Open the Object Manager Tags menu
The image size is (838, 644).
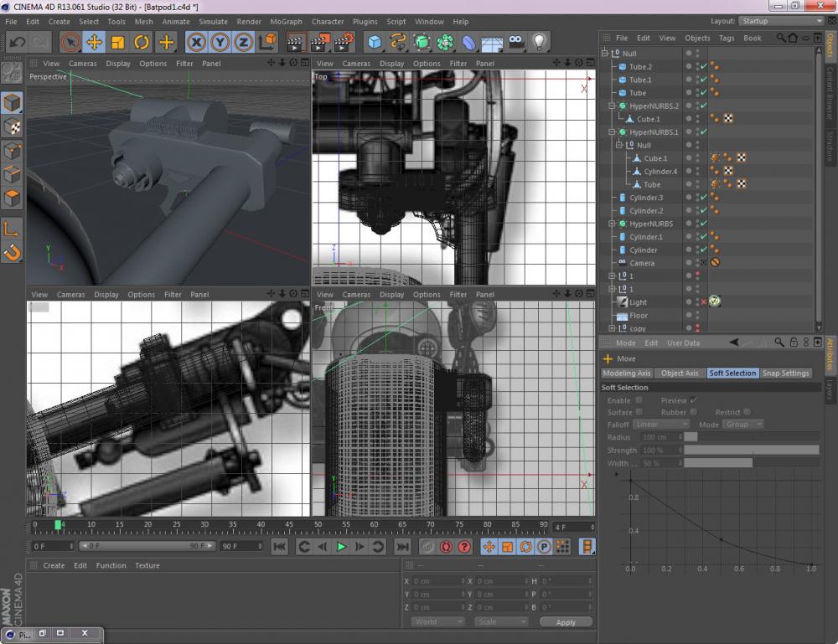727,38
